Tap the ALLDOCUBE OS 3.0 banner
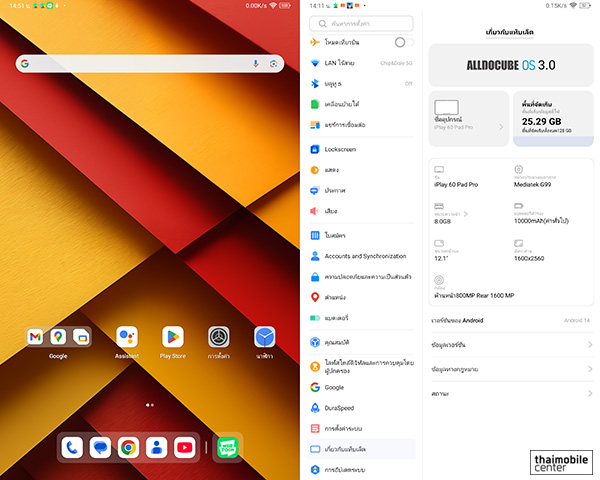This screenshot has width=600, height=480. [511, 65]
